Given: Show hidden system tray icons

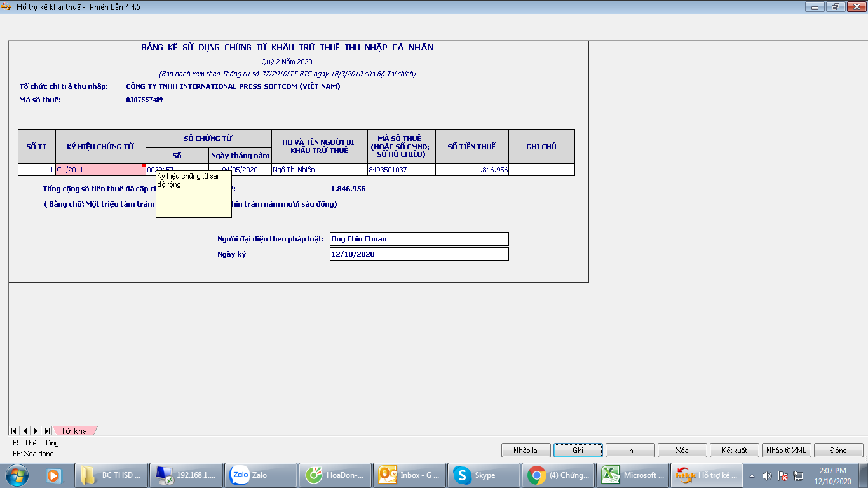Looking at the screenshot, I should (752, 476).
